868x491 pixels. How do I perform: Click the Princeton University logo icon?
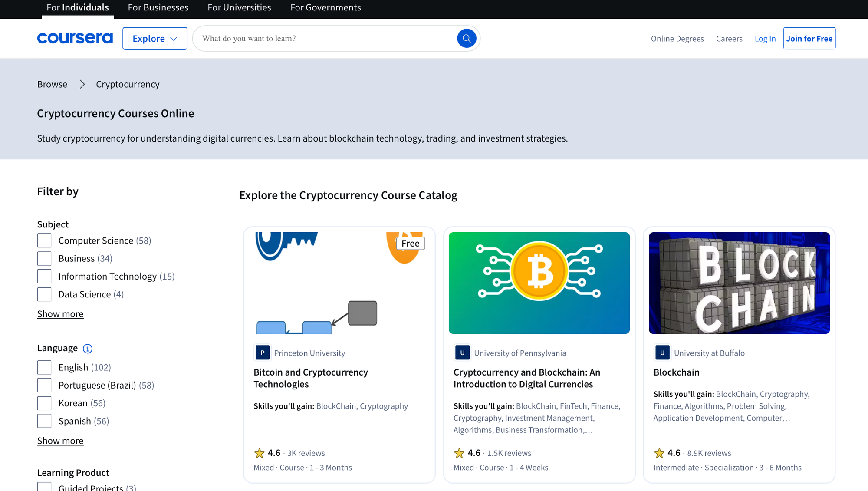point(262,353)
